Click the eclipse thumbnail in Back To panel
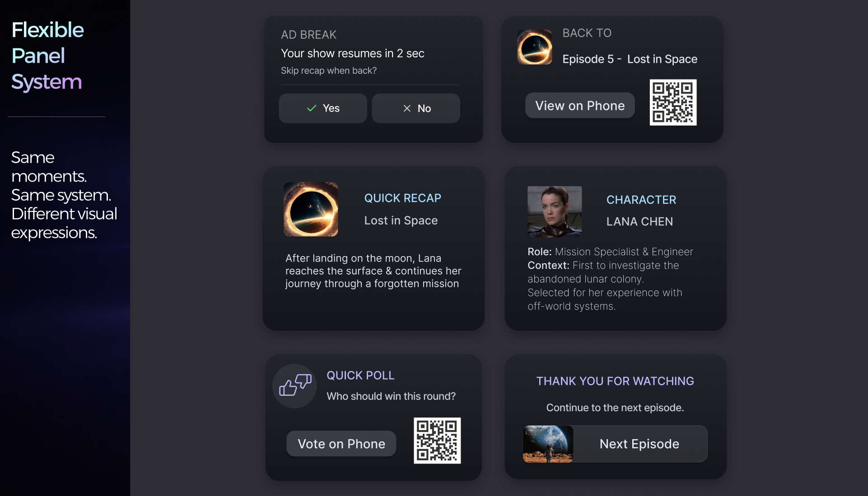Image resolution: width=868 pixels, height=496 pixels. tap(535, 47)
